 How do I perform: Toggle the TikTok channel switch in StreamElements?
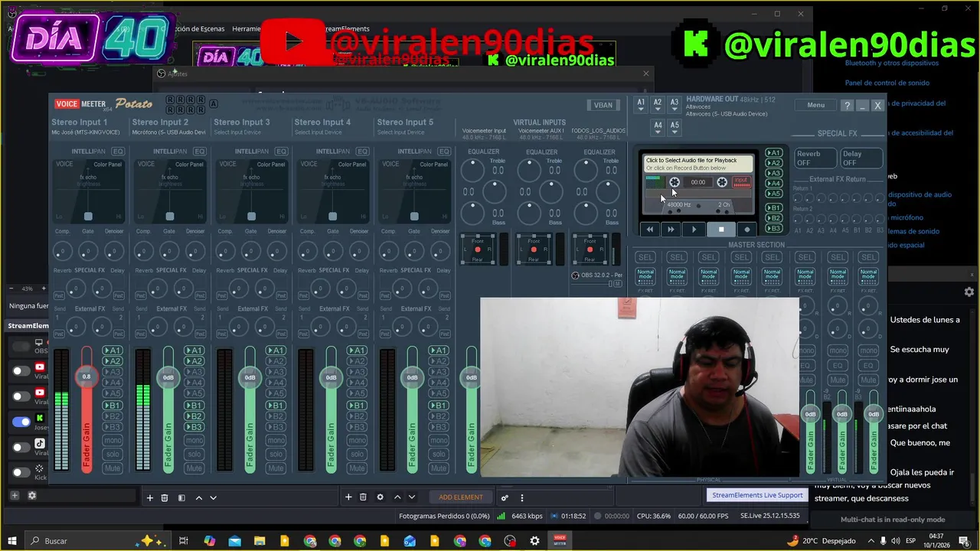(21, 447)
